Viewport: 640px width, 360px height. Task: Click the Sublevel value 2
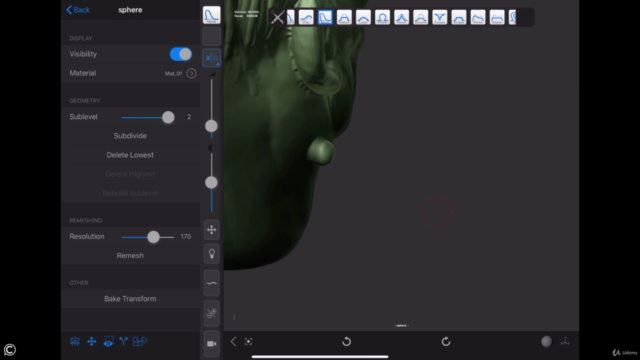(x=189, y=117)
